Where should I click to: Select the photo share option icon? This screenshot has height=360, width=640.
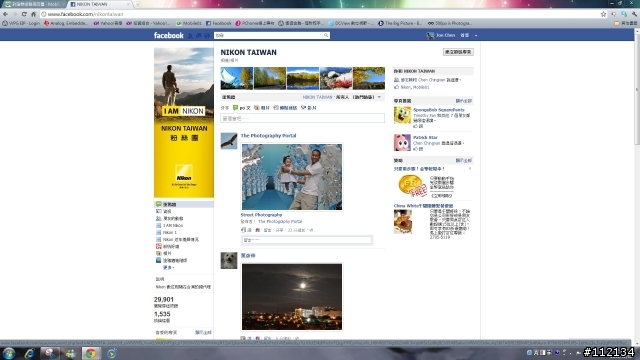257,108
